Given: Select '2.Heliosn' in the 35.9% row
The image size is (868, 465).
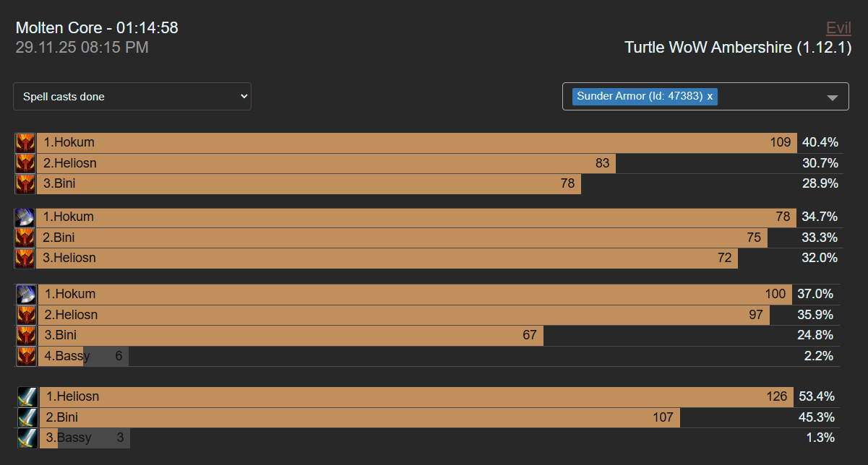Looking at the screenshot, I should (x=71, y=316).
